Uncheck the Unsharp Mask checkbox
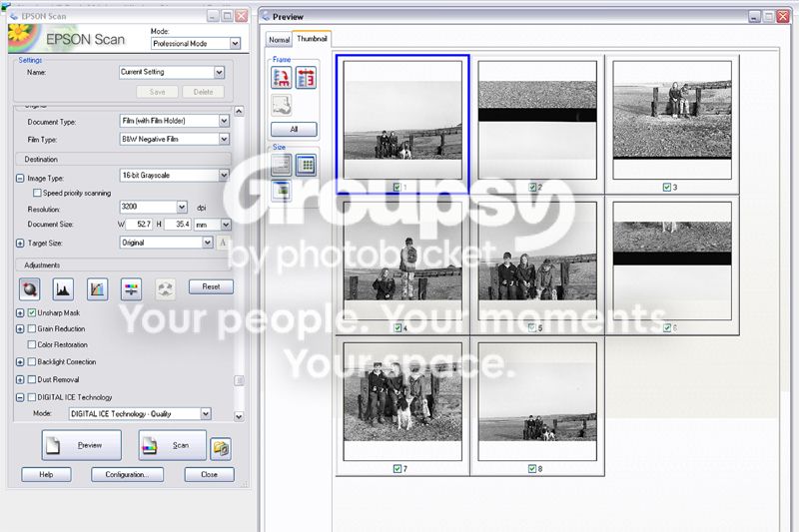 pyautogui.click(x=32, y=312)
